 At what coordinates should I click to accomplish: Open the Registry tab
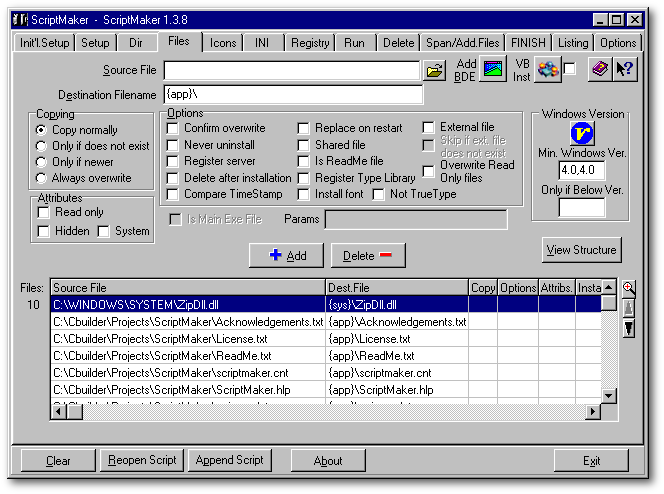[x=310, y=43]
